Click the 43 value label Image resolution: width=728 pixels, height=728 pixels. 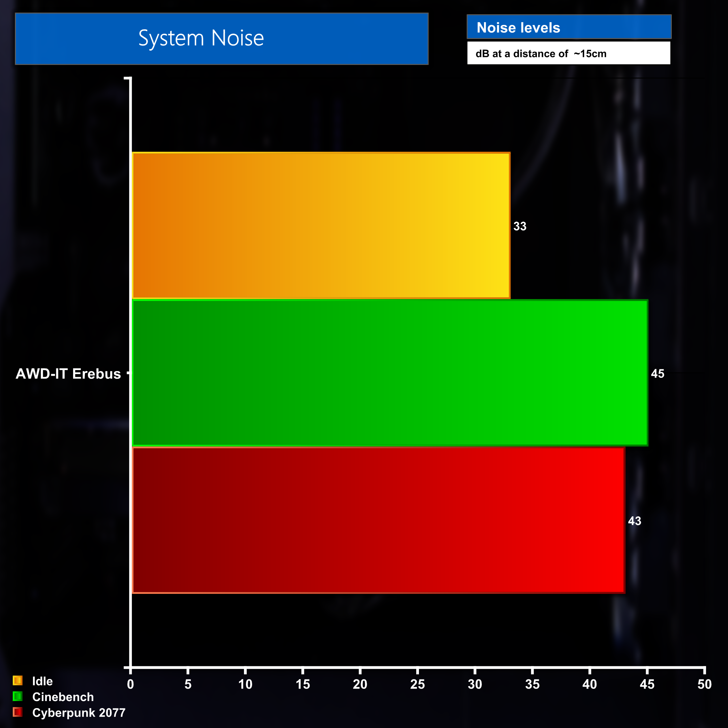point(635,521)
